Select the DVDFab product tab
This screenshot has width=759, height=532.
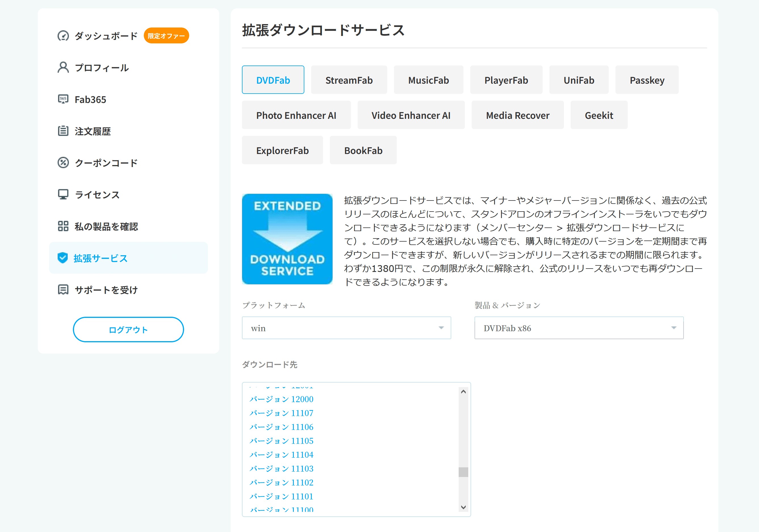(273, 80)
